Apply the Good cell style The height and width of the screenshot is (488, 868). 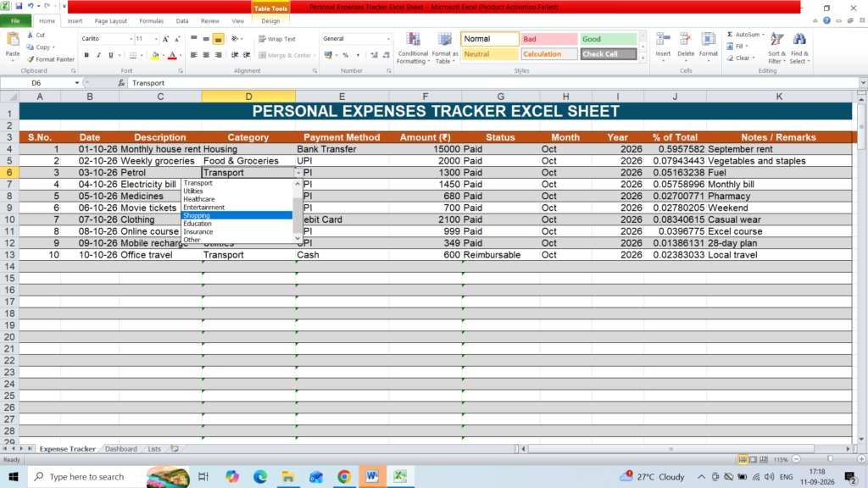click(609, 39)
